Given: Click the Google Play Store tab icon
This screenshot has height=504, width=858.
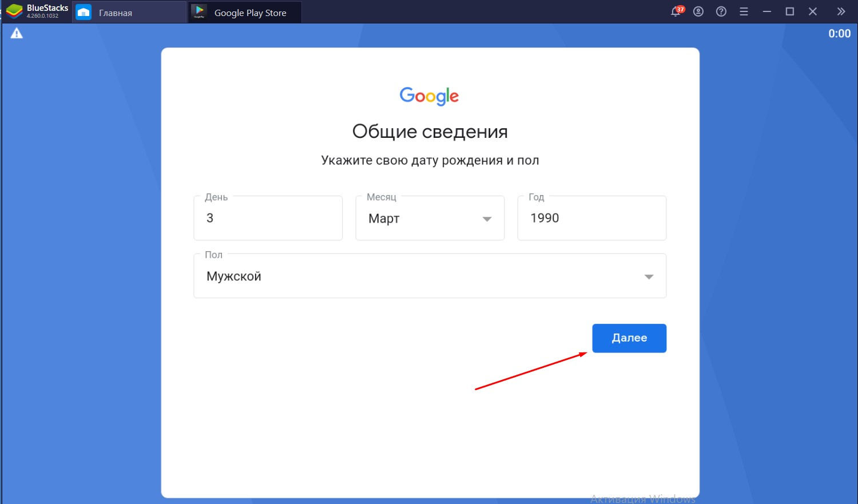Looking at the screenshot, I should pyautogui.click(x=199, y=11).
